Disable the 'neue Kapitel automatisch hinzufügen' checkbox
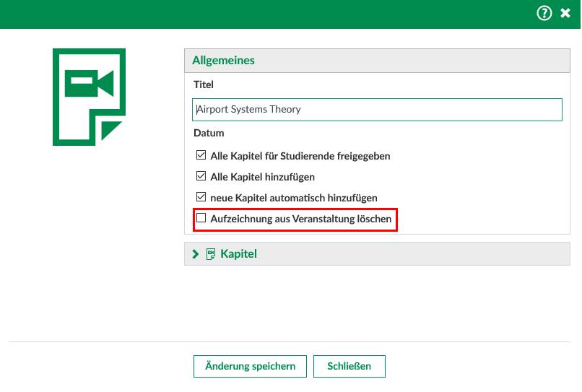The width and height of the screenshot is (582, 392). (x=201, y=197)
